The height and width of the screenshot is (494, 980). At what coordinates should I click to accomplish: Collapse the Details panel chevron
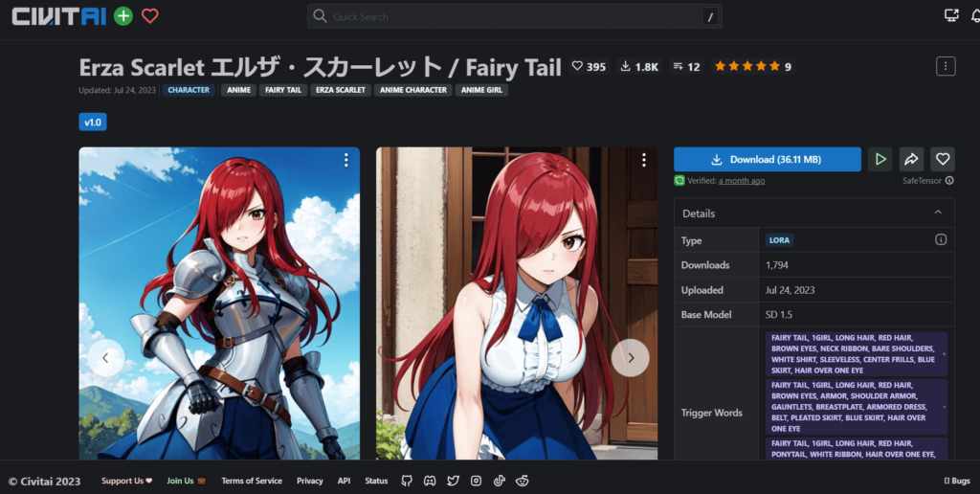coord(937,213)
